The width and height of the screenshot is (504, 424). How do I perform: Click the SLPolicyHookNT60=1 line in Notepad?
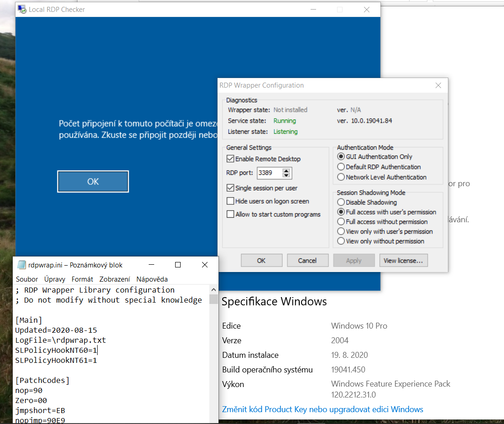[56, 350]
